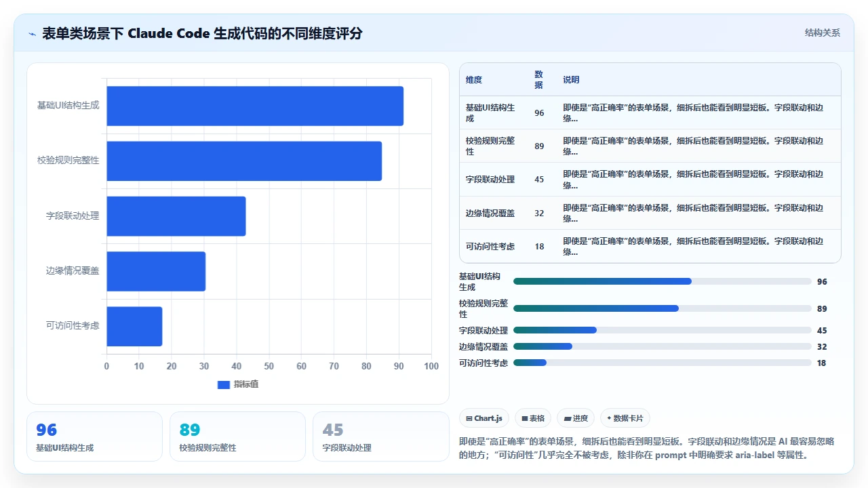This screenshot has height=488, width=868.
Task: Click the 基础UI结构生成 progress bar
Action: (x=663, y=281)
